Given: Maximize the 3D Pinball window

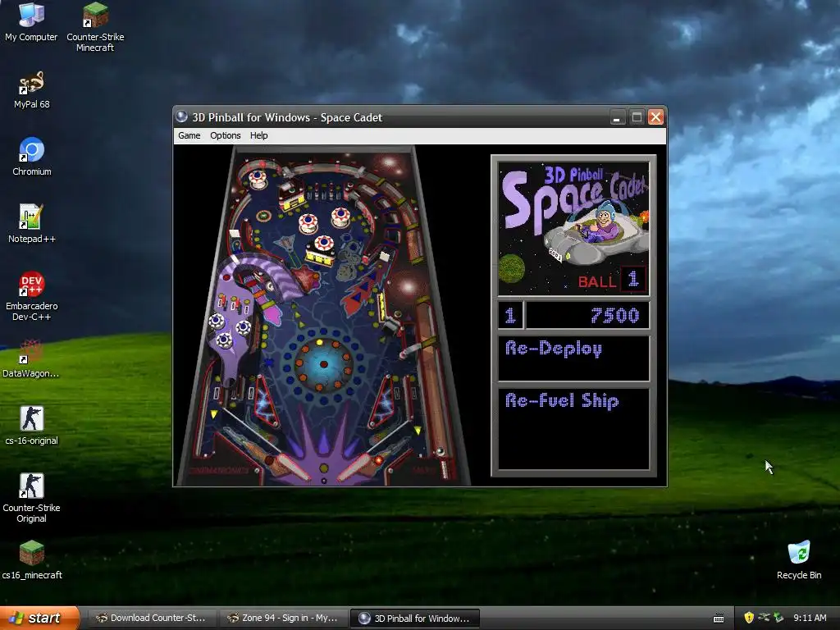Looking at the screenshot, I should [637, 116].
